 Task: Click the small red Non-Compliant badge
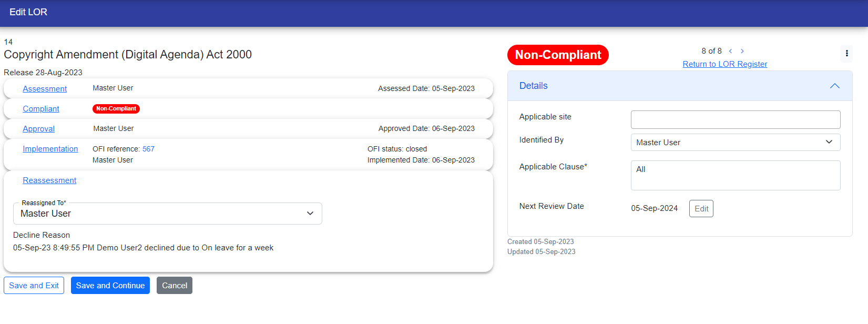click(116, 109)
